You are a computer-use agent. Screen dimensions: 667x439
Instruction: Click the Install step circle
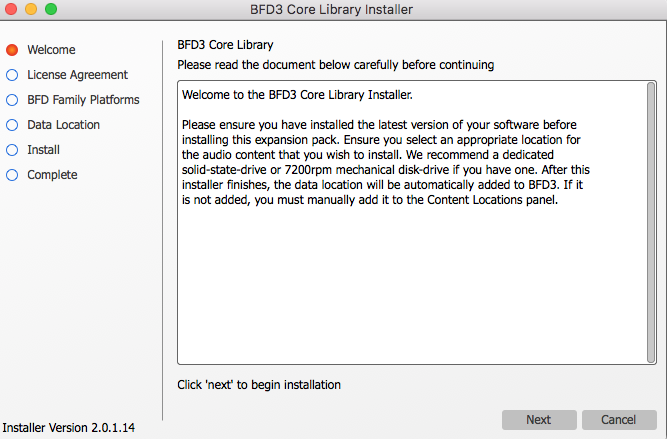pos(12,150)
